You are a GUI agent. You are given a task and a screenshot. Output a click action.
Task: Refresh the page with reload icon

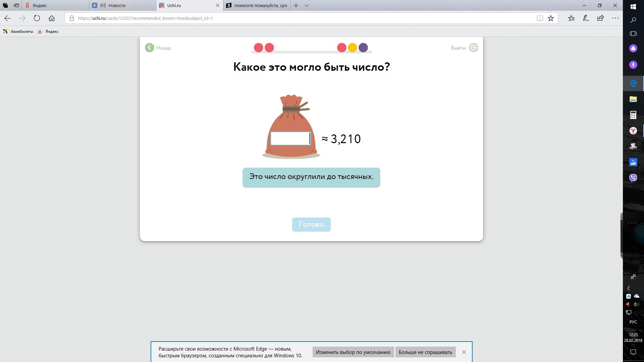(37, 18)
